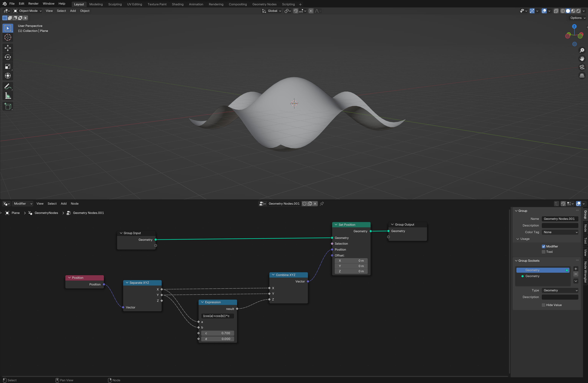The height and width of the screenshot is (383, 588).
Task: Switch to rendered viewport shading
Action: [579, 11]
